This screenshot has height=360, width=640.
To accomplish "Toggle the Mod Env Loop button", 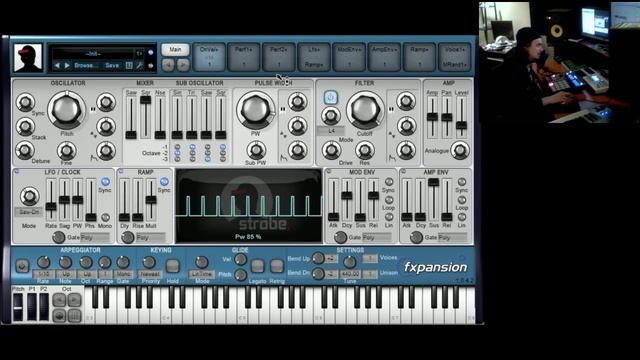I will pos(389,200).
